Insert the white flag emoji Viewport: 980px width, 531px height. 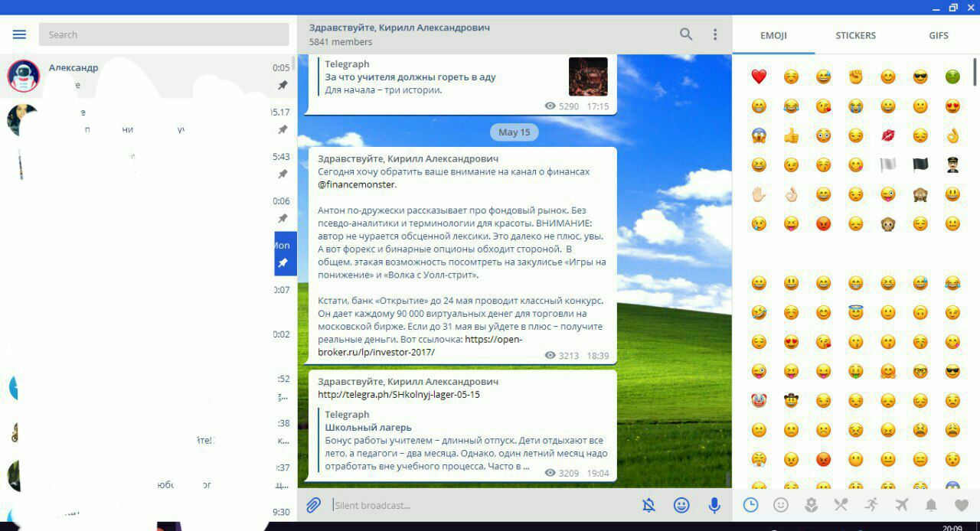coord(888,165)
